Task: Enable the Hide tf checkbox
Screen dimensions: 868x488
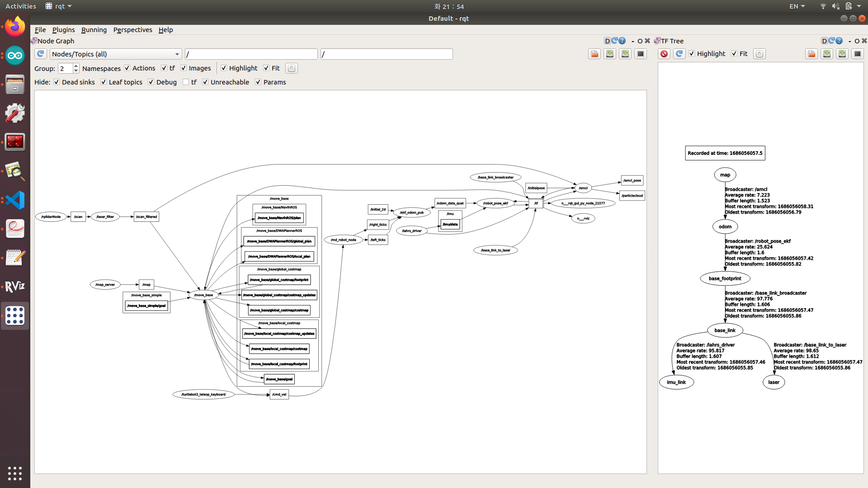Action: pos(186,82)
